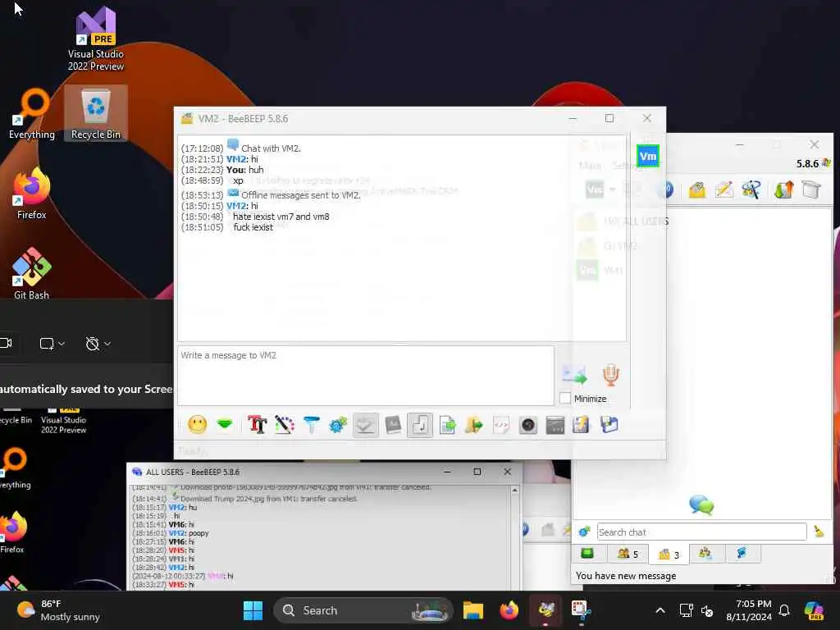Click the scroll-up arrow in ALL USERS window
The width and height of the screenshot is (840, 630).
coord(515,491)
